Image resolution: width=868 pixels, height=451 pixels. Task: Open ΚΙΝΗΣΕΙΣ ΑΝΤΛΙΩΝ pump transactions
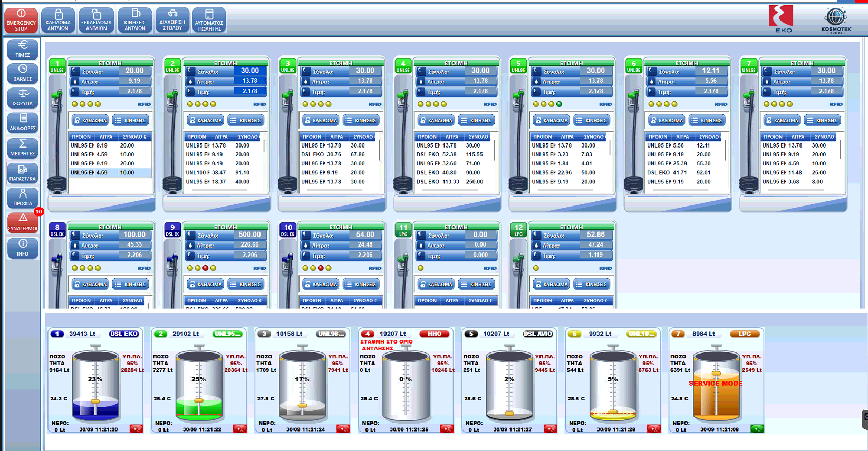point(135,21)
